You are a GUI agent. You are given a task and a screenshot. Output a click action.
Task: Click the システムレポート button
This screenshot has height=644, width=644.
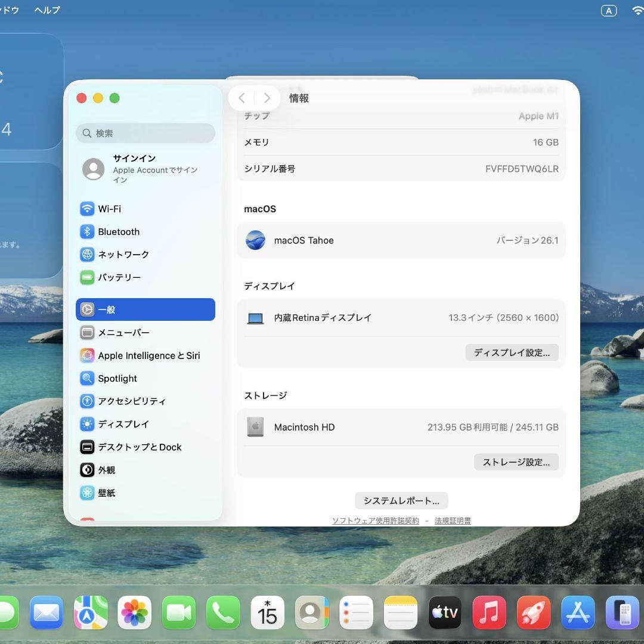coord(401,500)
